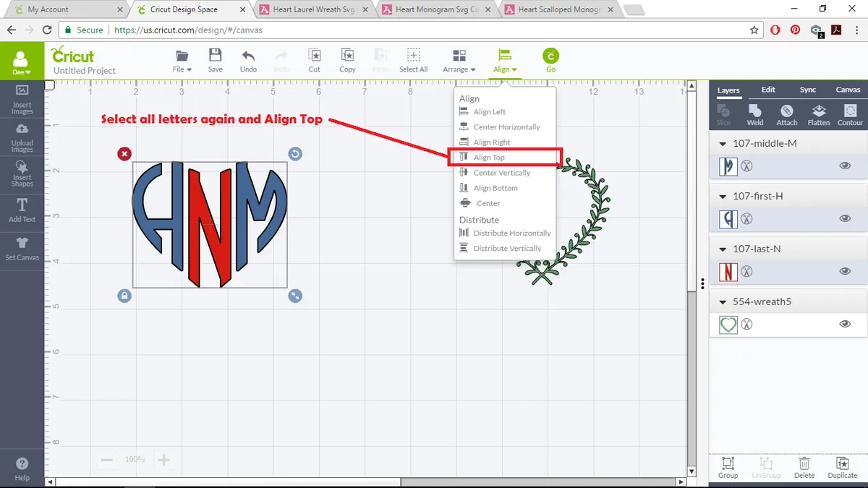Choose Center Horizontally menu option
The width and height of the screenshot is (868, 488).
505,127
